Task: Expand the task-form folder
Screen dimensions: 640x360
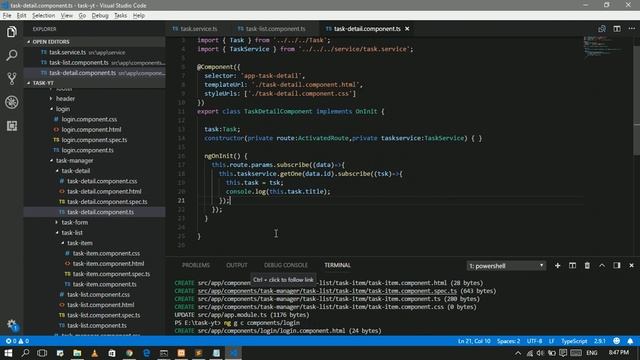Action: point(75,222)
